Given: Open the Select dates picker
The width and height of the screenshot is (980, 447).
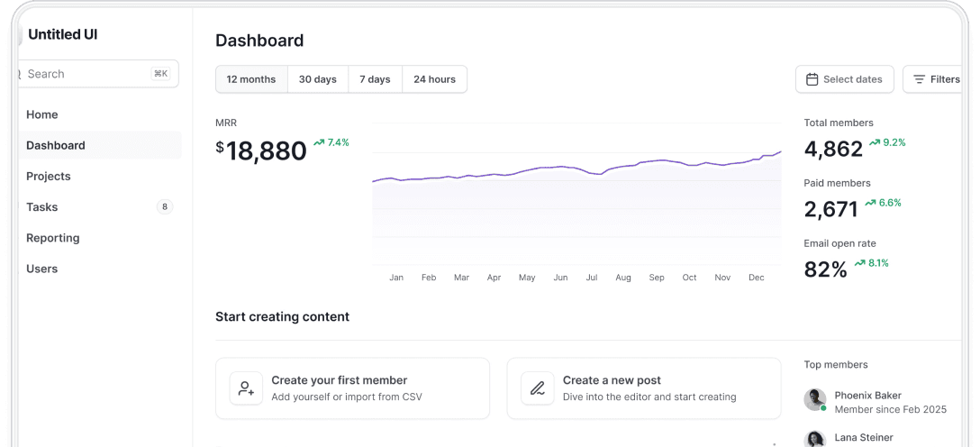Looking at the screenshot, I should point(845,79).
